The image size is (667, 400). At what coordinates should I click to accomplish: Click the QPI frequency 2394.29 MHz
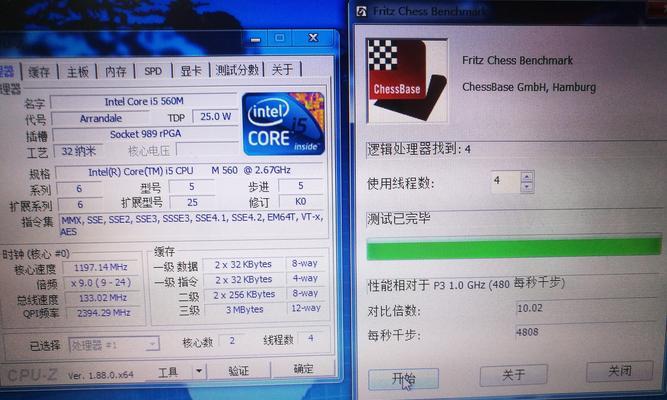(103, 313)
